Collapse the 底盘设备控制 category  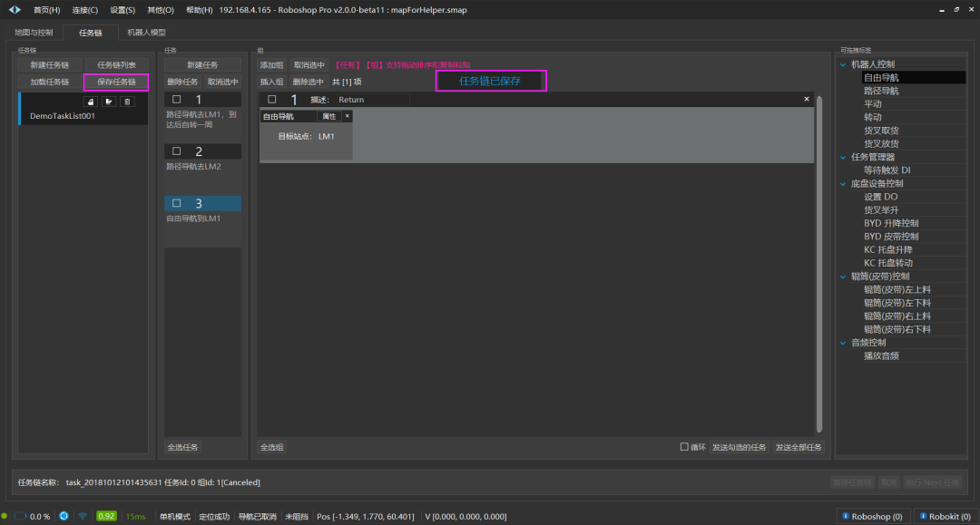coord(843,183)
